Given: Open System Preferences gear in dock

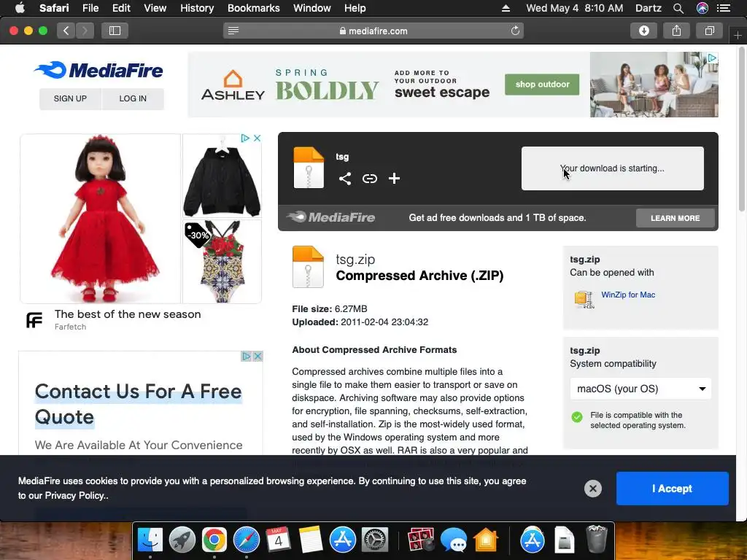Looking at the screenshot, I should pyautogui.click(x=375, y=540).
